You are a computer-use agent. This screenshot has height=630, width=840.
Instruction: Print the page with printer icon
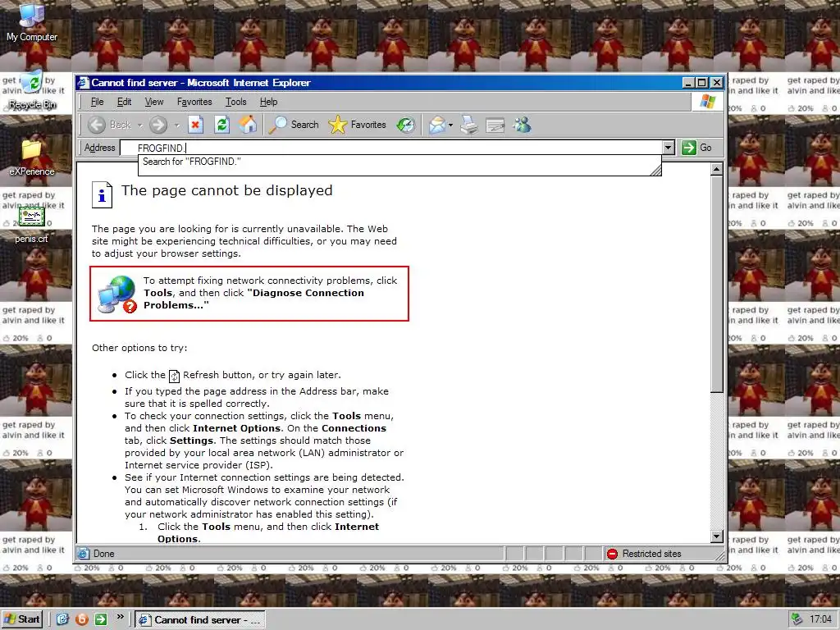pyautogui.click(x=468, y=125)
